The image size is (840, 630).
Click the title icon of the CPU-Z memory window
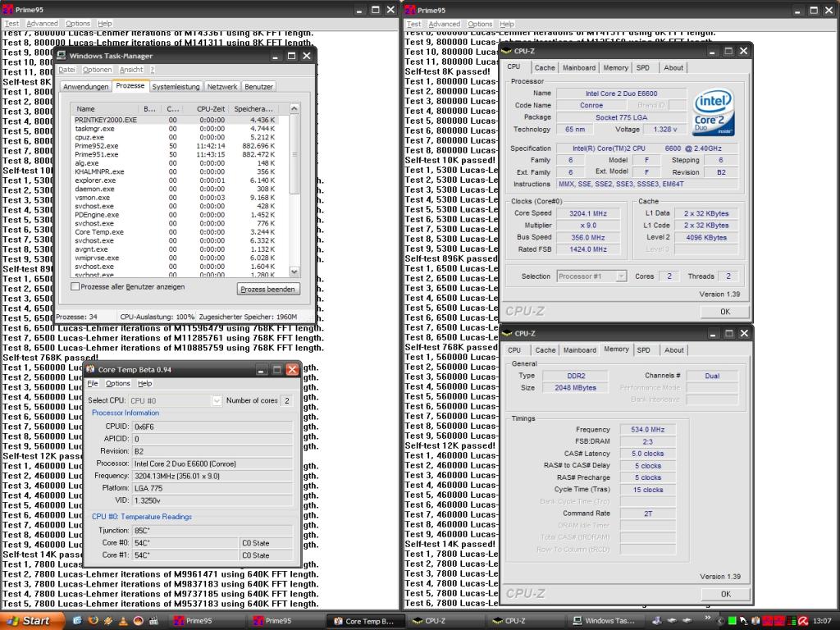tap(507, 333)
